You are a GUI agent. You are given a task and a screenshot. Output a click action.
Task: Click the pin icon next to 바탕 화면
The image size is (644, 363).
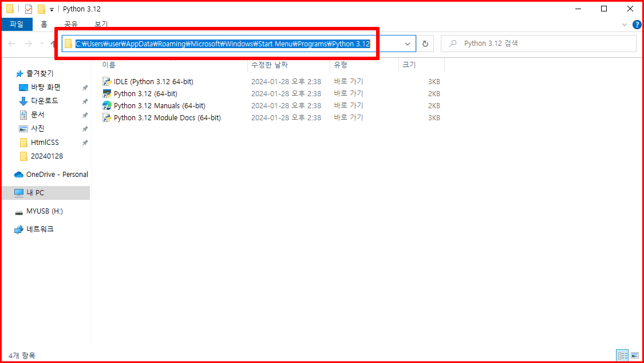tap(85, 88)
